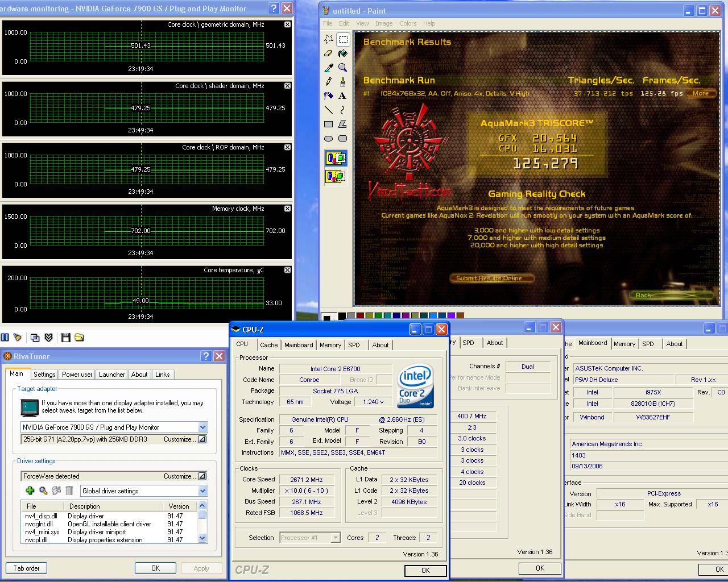Click the double-chevron icon in monitoring toolbar
728x582 pixels.
coord(49,338)
